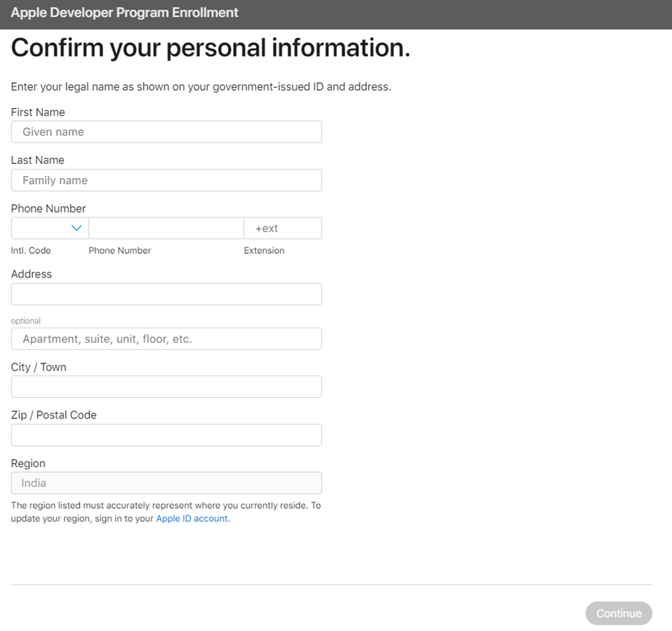The height and width of the screenshot is (631, 672).
Task: Click the Apple Developer Program Enrollment header
Action: [x=124, y=13]
